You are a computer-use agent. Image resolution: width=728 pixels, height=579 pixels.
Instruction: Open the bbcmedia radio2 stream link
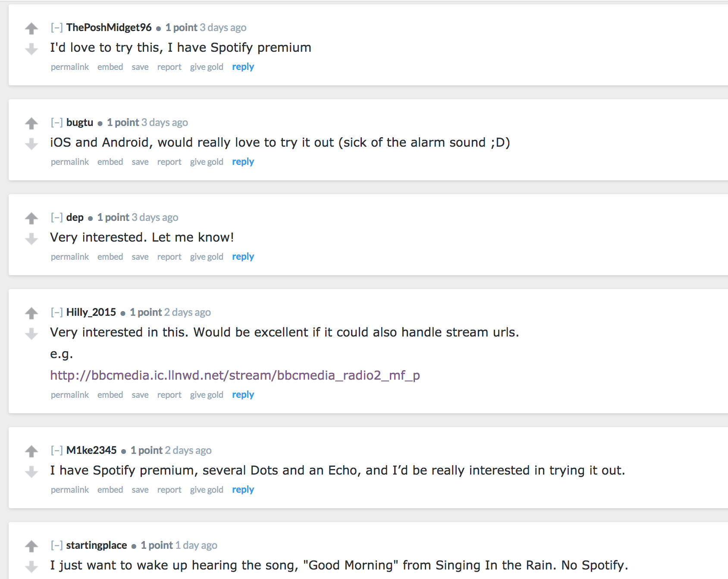click(x=235, y=375)
